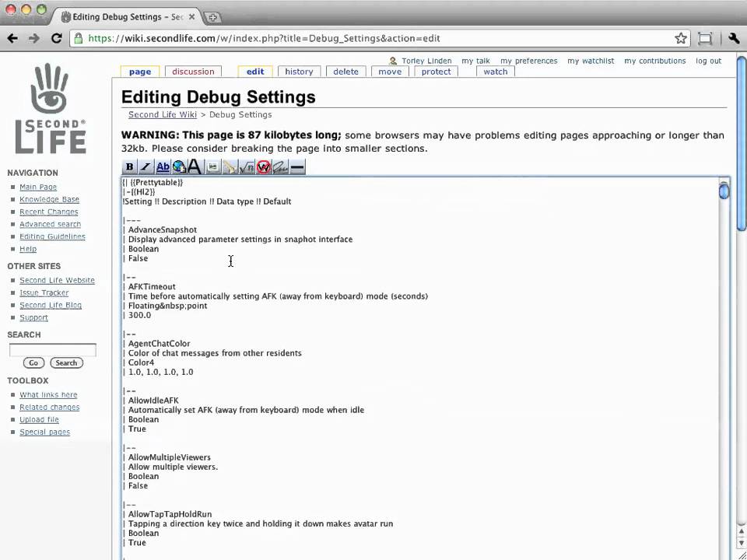Viewport: 747px width, 560px height.
Task: Follow the Second Life Wiki breadcrumb link
Action: [163, 114]
